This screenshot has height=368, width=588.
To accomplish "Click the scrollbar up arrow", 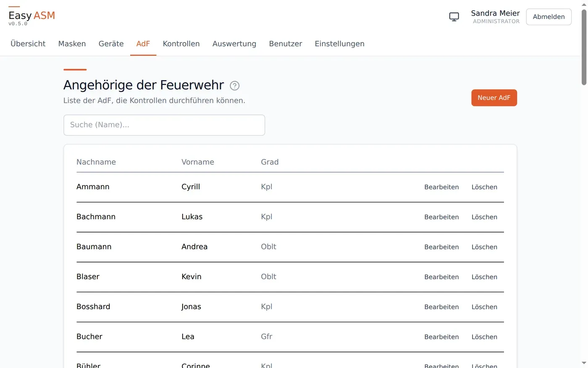I will pos(584,4).
